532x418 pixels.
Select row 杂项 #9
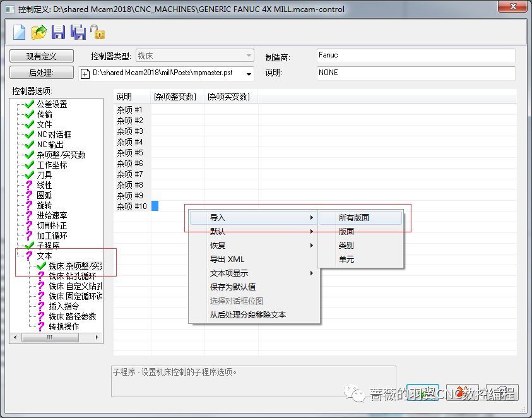129,196
